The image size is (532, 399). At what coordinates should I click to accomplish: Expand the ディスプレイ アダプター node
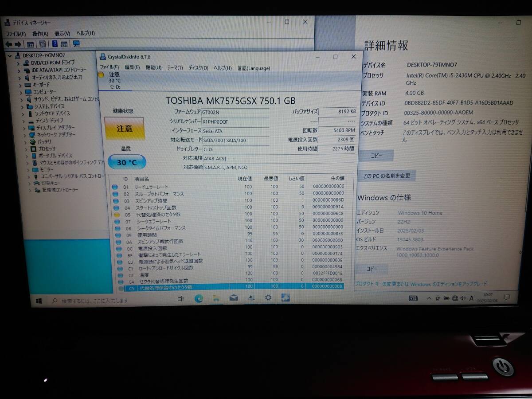[25, 128]
